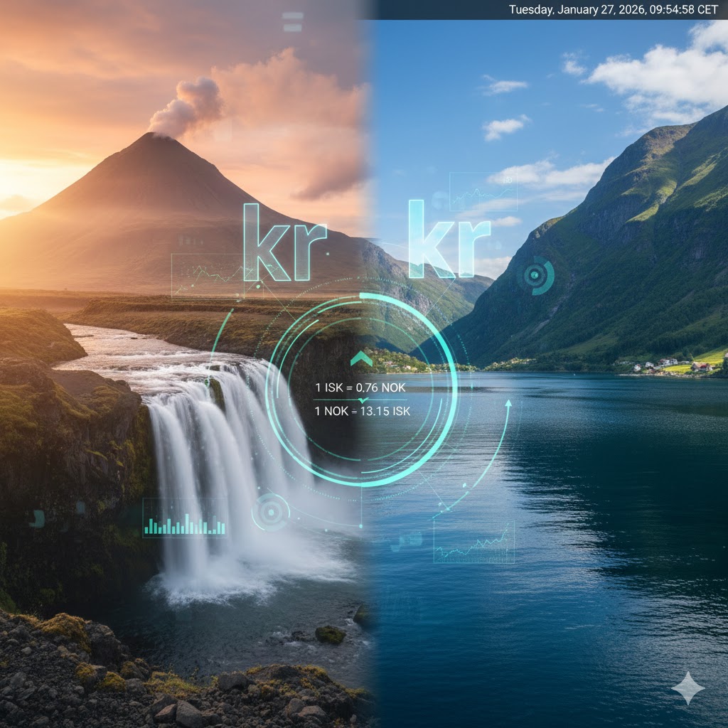Image resolution: width=728 pixels, height=728 pixels.
Task: Toggle the upward chevron above the rates
Action: [x=361, y=358]
